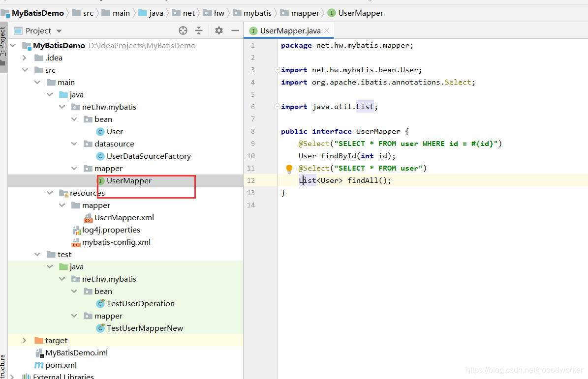
Task: Toggle the 1: Project side tool tab
Action: click(x=3, y=47)
